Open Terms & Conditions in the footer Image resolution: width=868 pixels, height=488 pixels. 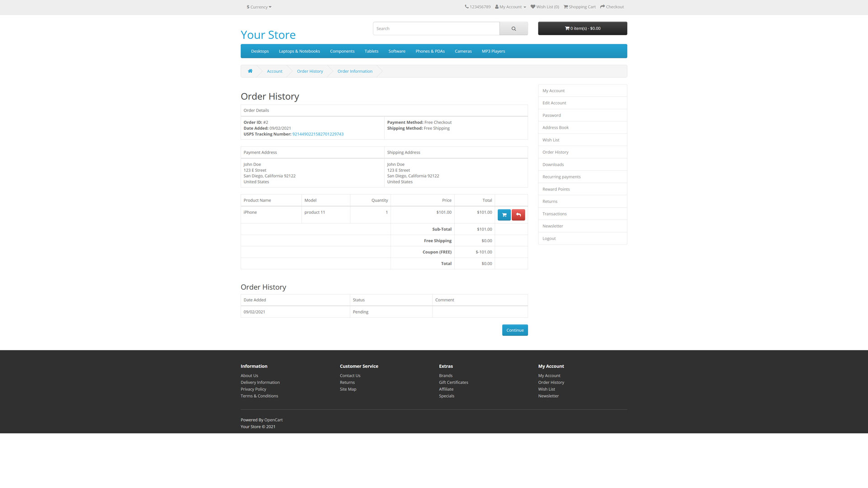coord(259,395)
